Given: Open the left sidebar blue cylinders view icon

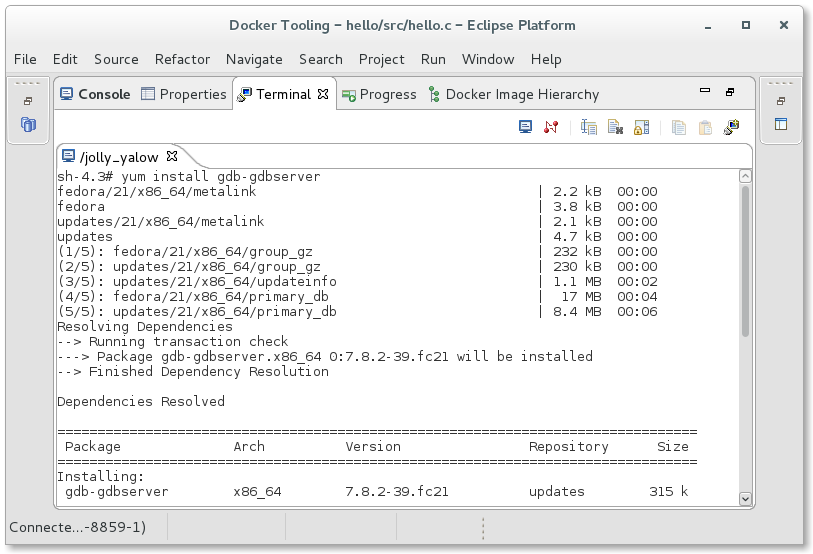Looking at the screenshot, I should pos(29,124).
